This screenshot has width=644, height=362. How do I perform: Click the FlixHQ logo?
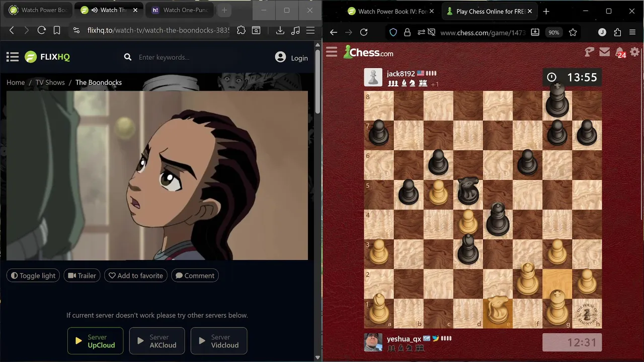coord(47,57)
